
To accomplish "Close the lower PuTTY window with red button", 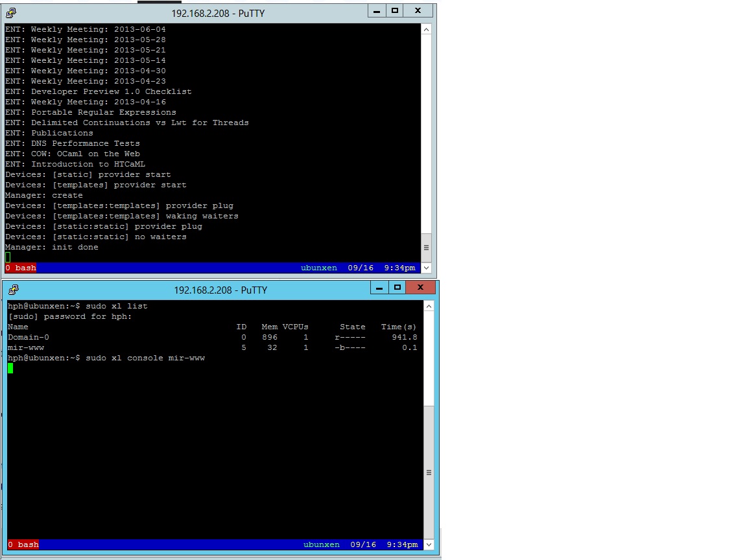I will (421, 287).
